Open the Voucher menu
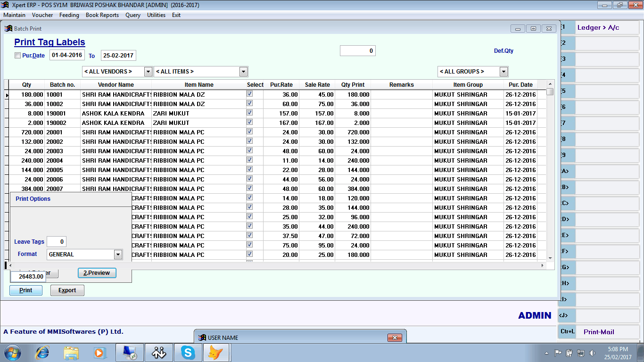The width and height of the screenshot is (644, 362). pyautogui.click(x=42, y=15)
